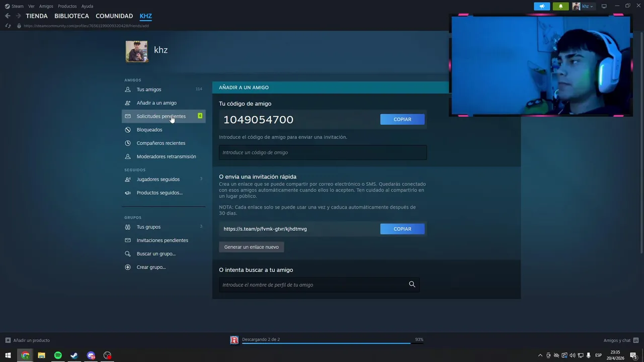The image size is (644, 362).
Task: Switch to Big Picture mode monitor icon
Action: 604,7
